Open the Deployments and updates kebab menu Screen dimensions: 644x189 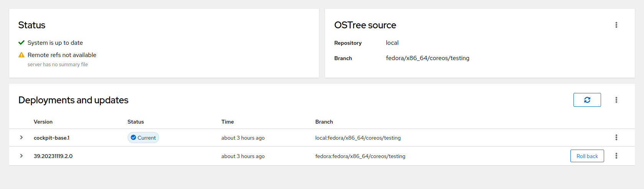pyautogui.click(x=616, y=100)
